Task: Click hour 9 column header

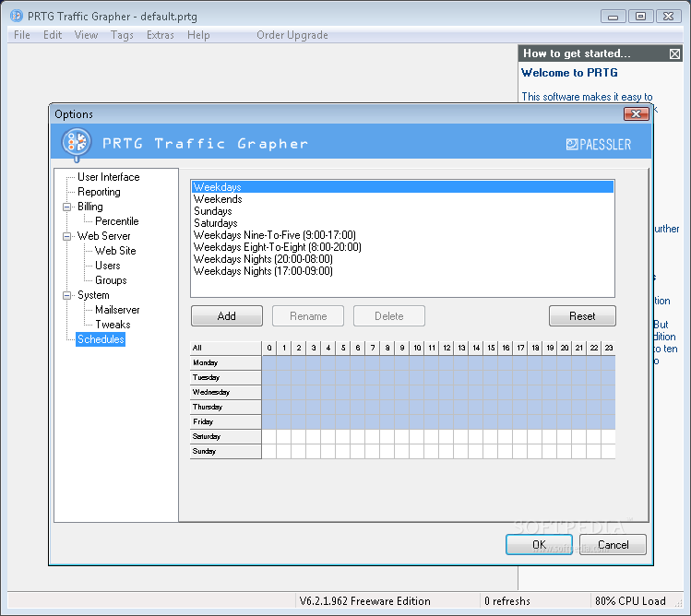Action: [402, 348]
